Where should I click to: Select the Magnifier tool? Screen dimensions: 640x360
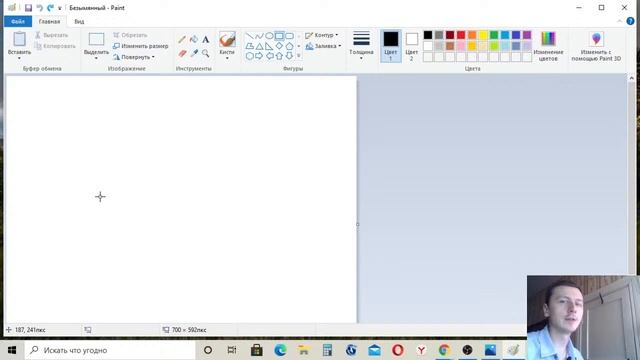(x=205, y=53)
